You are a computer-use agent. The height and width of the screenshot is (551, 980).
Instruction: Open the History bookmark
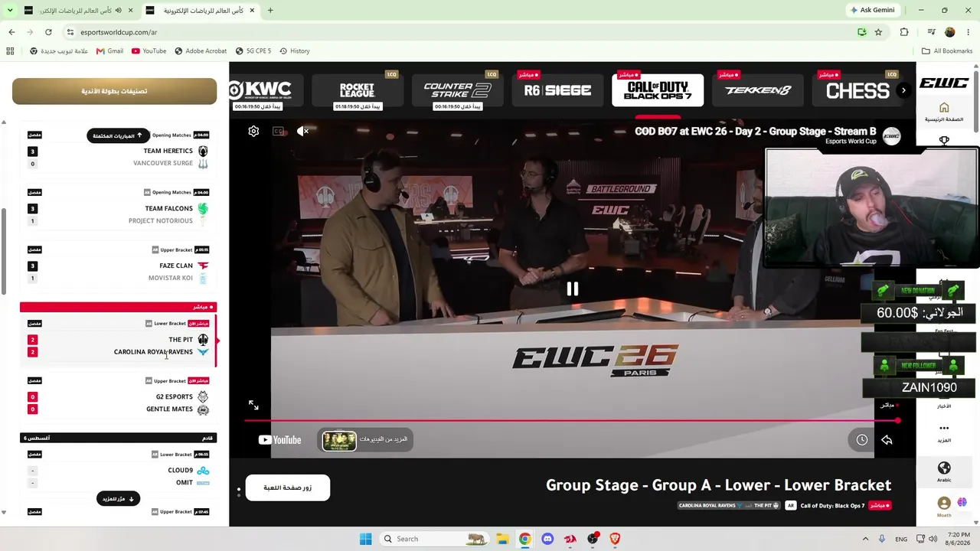pyautogui.click(x=294, y=51)
